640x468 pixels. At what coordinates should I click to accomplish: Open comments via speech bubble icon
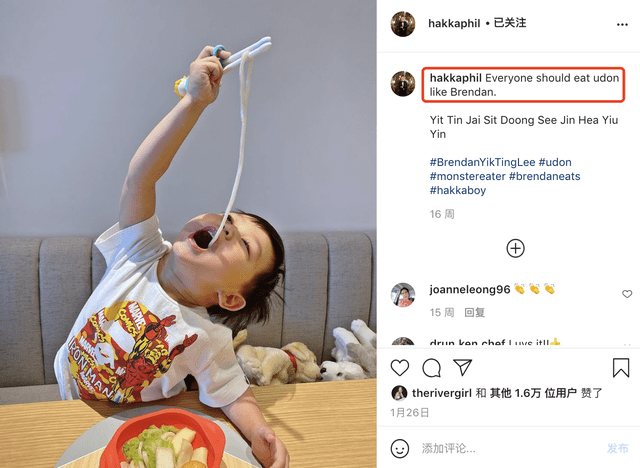(431, 368)
